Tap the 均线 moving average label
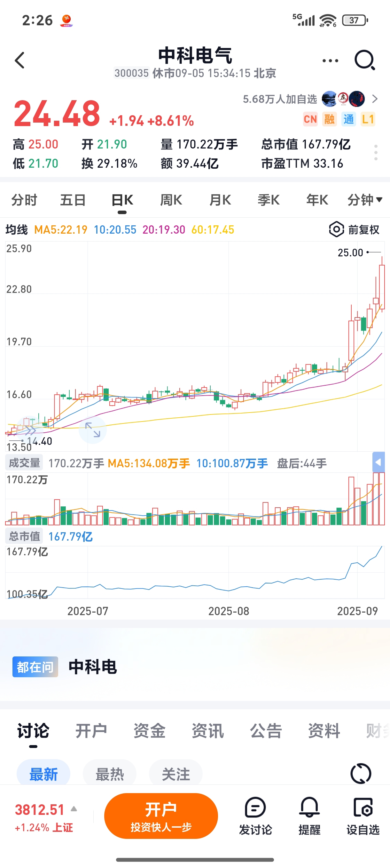 (17, 230)
